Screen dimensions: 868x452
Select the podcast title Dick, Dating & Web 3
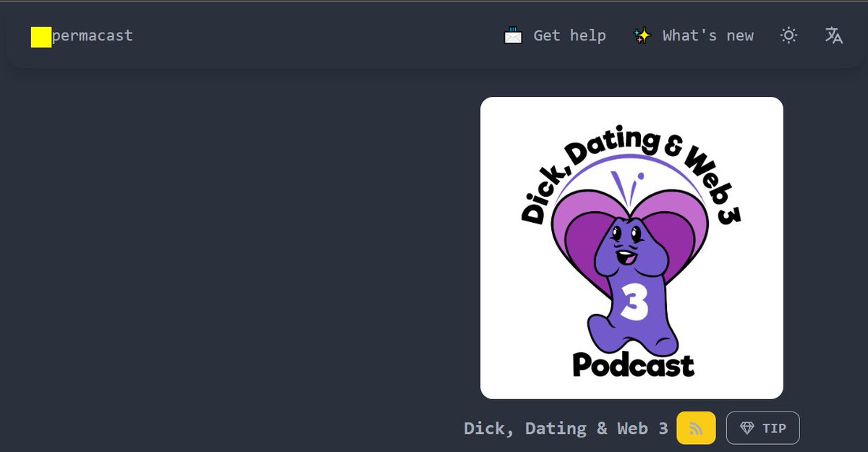click(566, 428)
